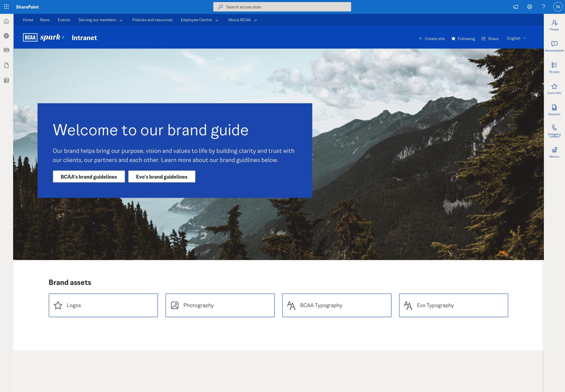Select the news icon in the left sidebar
565x392 pixels.
6,50
